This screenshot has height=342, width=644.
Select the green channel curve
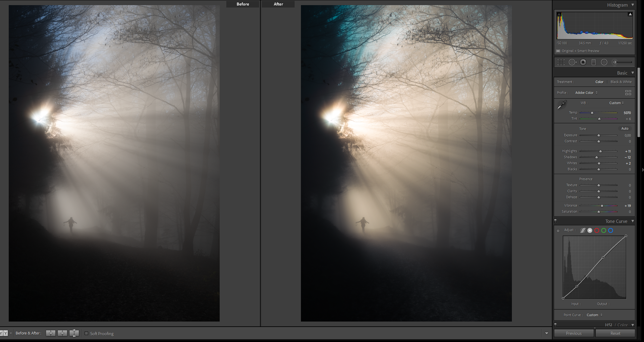click(604, 230)
